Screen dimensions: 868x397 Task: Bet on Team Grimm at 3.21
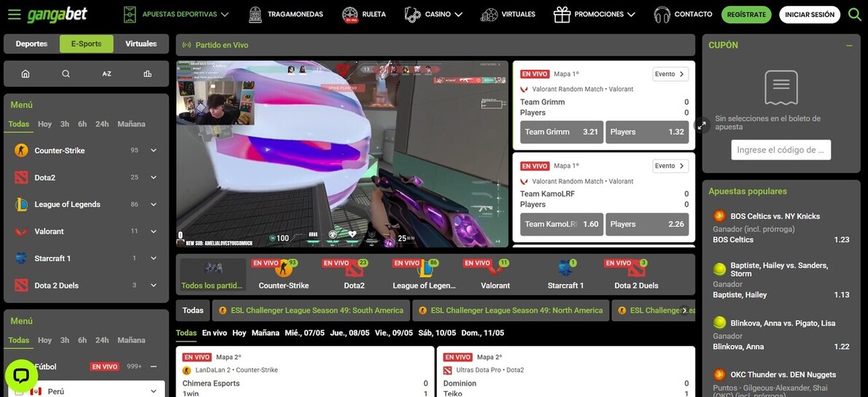pyautogui.click(x=562, y=132)
